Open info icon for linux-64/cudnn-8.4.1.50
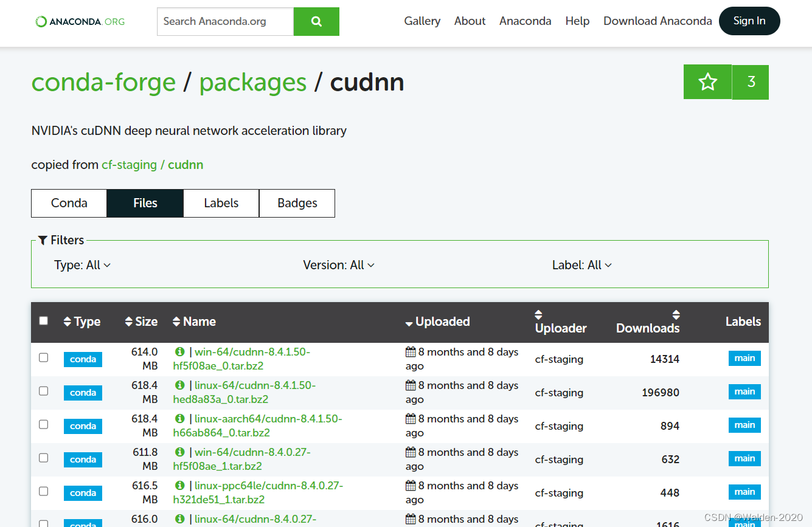This screenshot has width=812, height=527. (179, 385)
